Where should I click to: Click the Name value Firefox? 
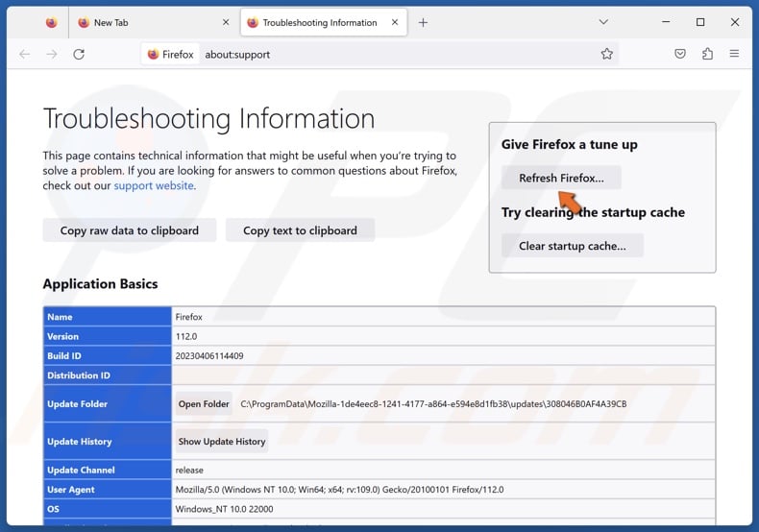click(188, 317)
